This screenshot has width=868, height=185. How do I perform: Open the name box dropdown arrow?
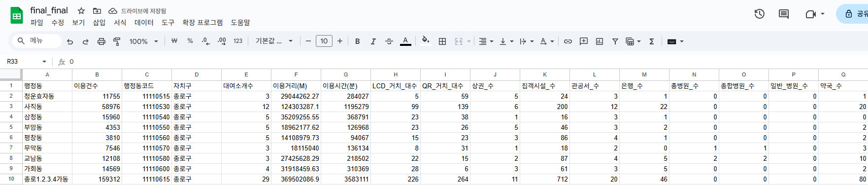pos(44,62)
